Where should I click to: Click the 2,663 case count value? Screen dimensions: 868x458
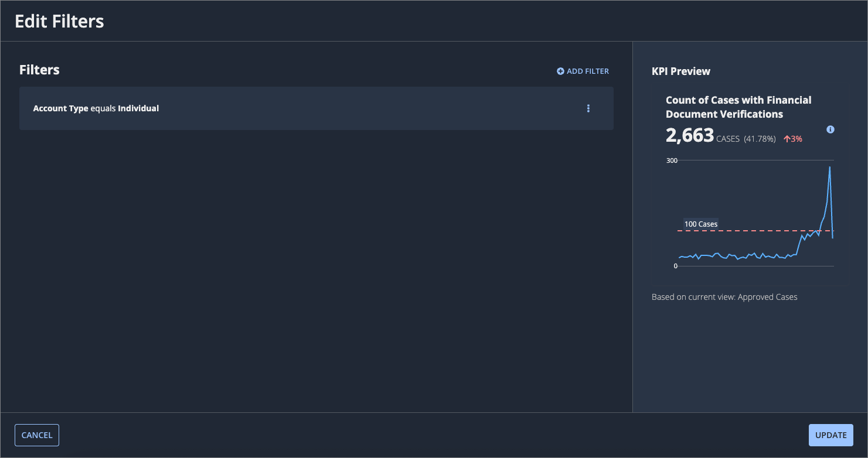pyautogui.click(x=690, y=135)
